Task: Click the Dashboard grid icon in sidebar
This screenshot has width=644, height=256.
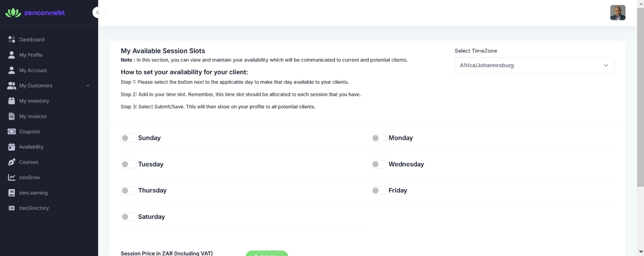Action: [x=11, y=40]
